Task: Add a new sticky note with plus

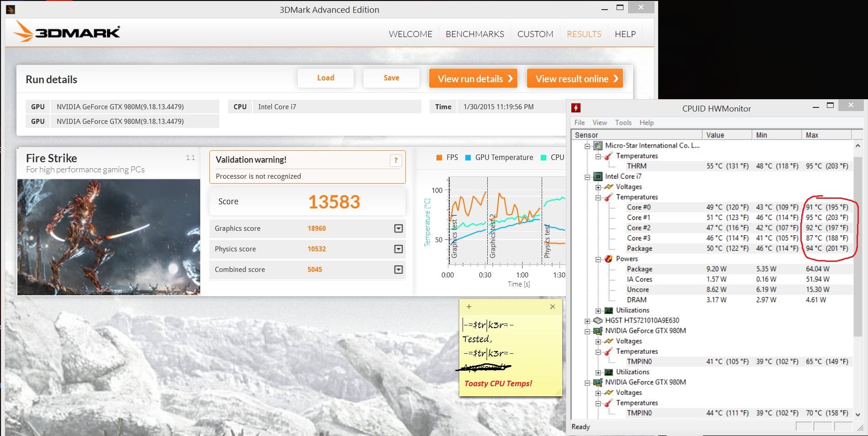Action: click(x=469, y=307)
